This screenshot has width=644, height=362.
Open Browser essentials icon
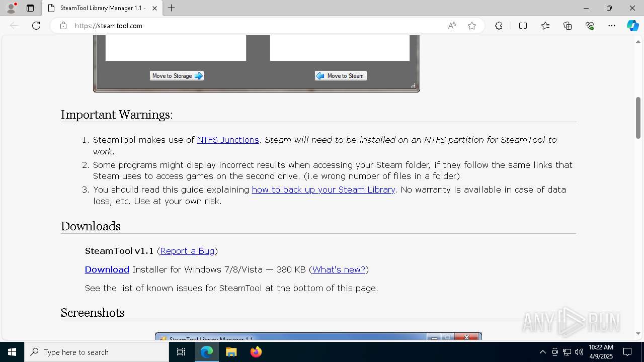coord(590,26)
